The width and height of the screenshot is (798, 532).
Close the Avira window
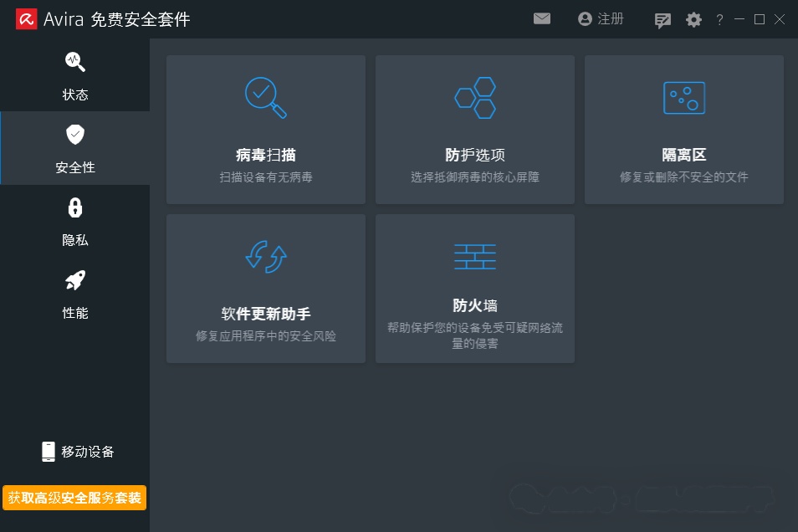pyautogui.click(x=779, y=19)
